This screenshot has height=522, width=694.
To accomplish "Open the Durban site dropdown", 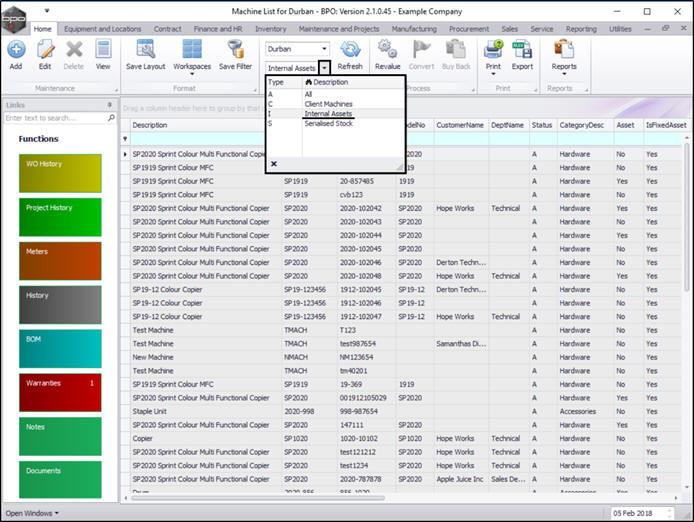I will point(324,49).
